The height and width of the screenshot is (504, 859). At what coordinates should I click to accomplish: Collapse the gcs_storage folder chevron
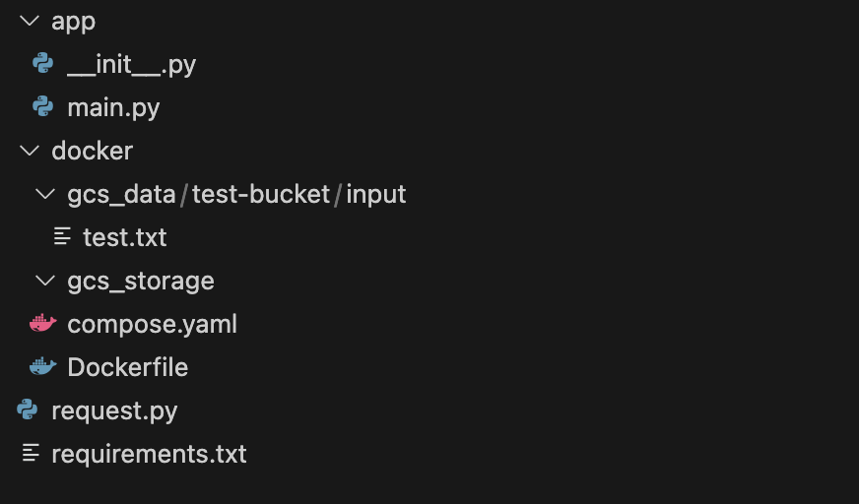tap(44, 281)
